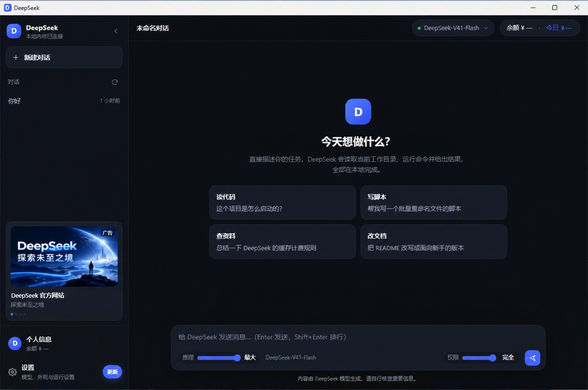Click the 1 小时前 timestamp
The width and height of the screenshot is (588, 390).
[110, 101]
